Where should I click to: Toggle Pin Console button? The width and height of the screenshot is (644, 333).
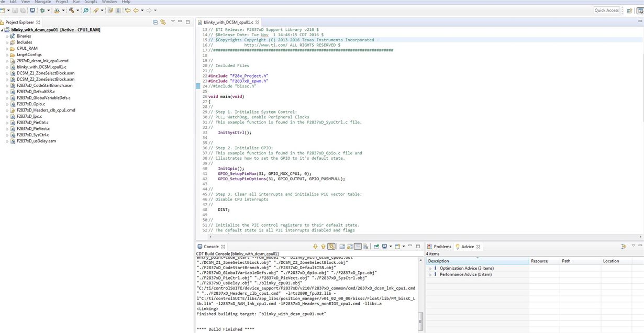(x=376, y=246)
